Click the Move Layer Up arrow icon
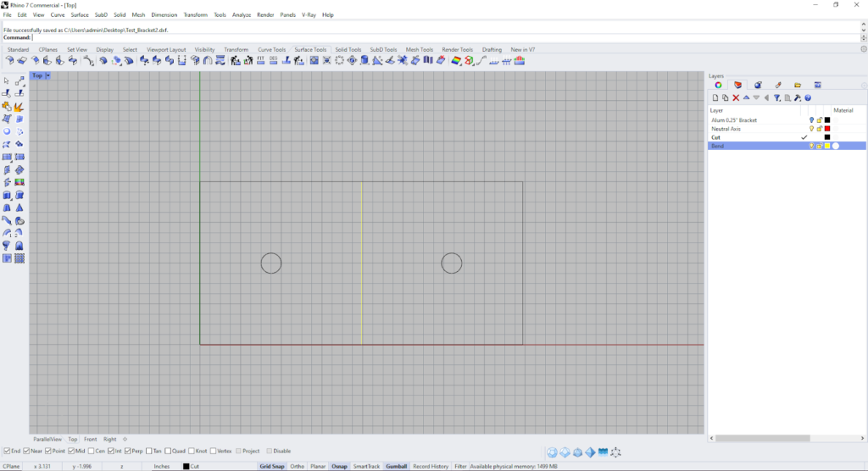 [x=747, y=98]
